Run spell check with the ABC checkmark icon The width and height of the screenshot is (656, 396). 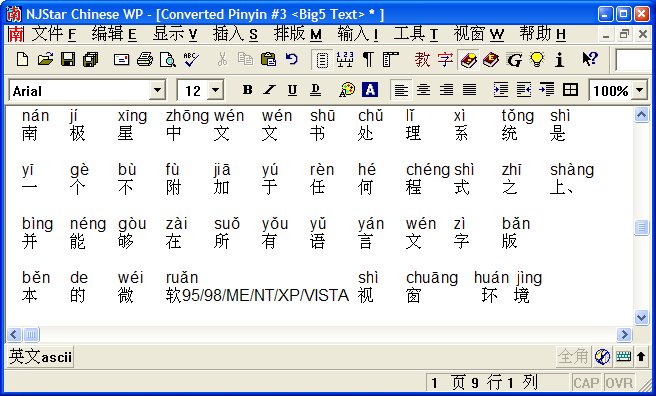coord(191,59)
